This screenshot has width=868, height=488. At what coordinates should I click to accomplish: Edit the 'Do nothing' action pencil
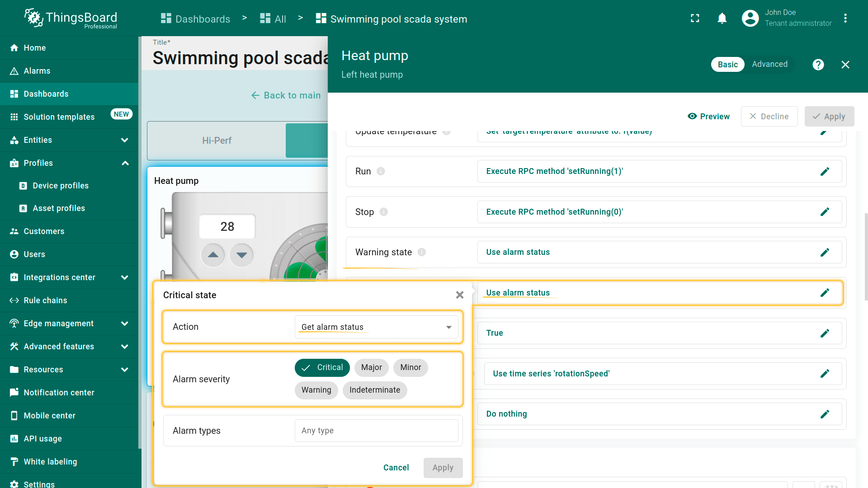click(825, 414)
